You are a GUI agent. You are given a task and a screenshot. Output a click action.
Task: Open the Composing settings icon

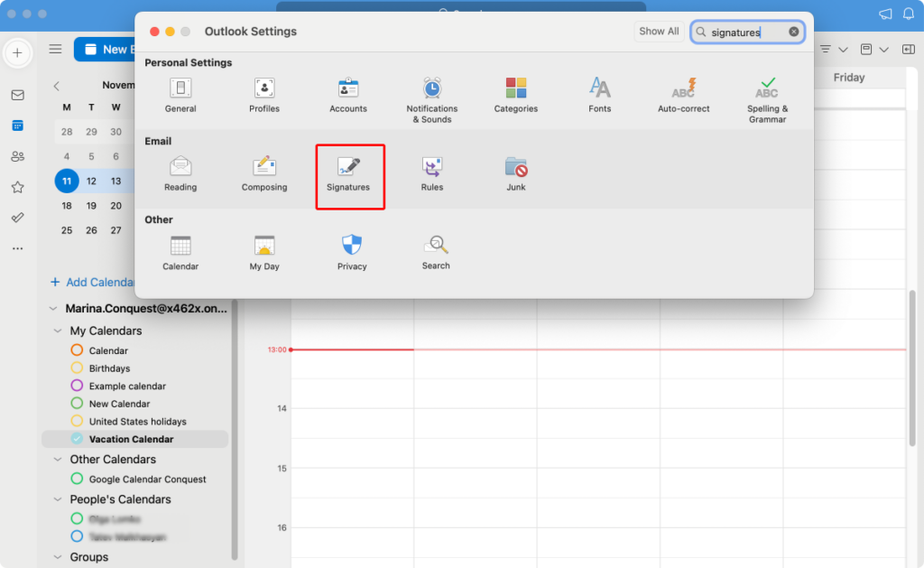pos(264,167)
